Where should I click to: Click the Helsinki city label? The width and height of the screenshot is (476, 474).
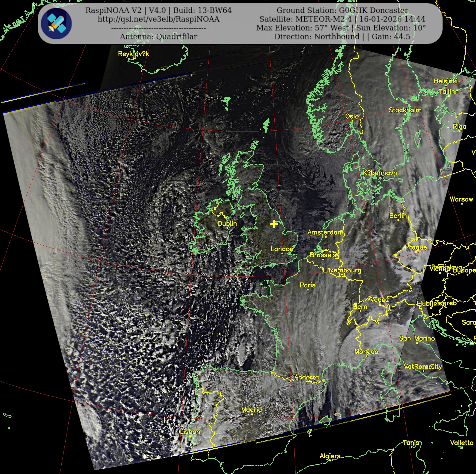pos(446,81)
